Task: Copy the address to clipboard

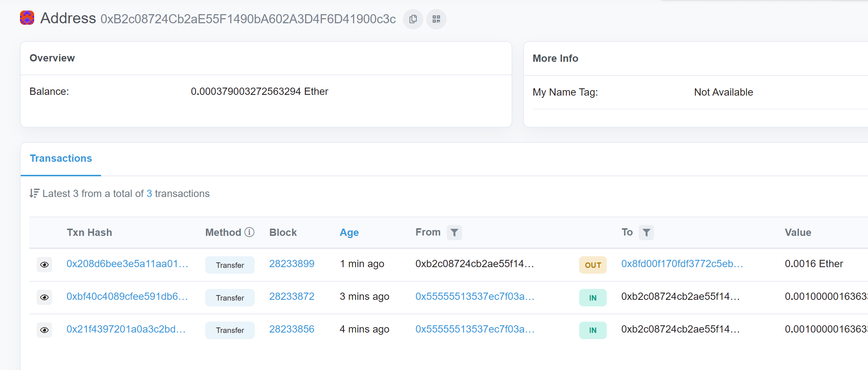Action: pos(413,19)
